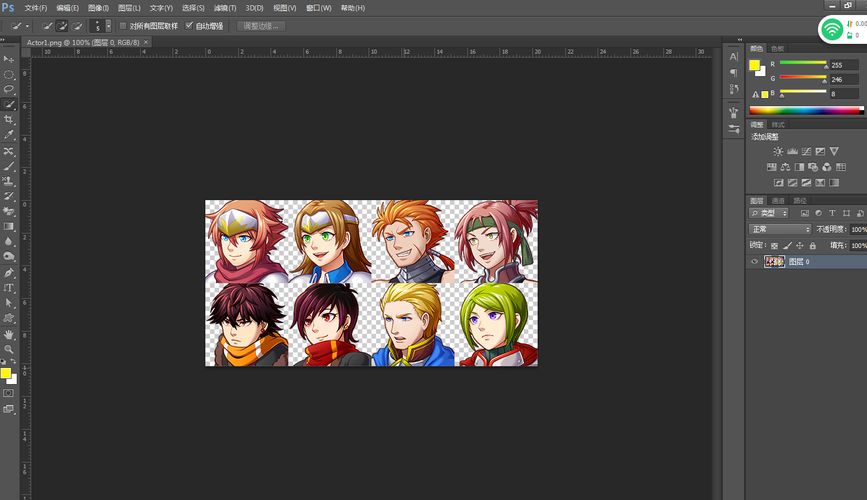867x500 pixels.
Task: Choose New selection mode in options bar
Action: (47, 26)
